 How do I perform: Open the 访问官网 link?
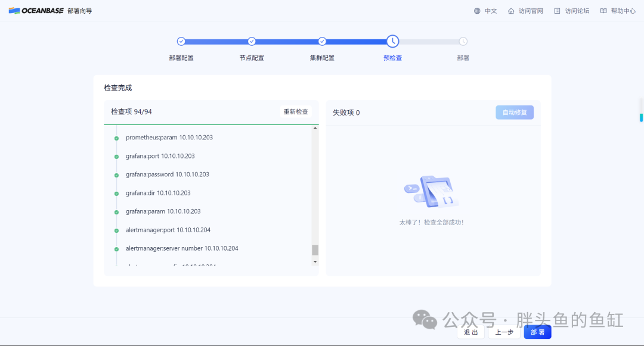(x=531, y=11)
